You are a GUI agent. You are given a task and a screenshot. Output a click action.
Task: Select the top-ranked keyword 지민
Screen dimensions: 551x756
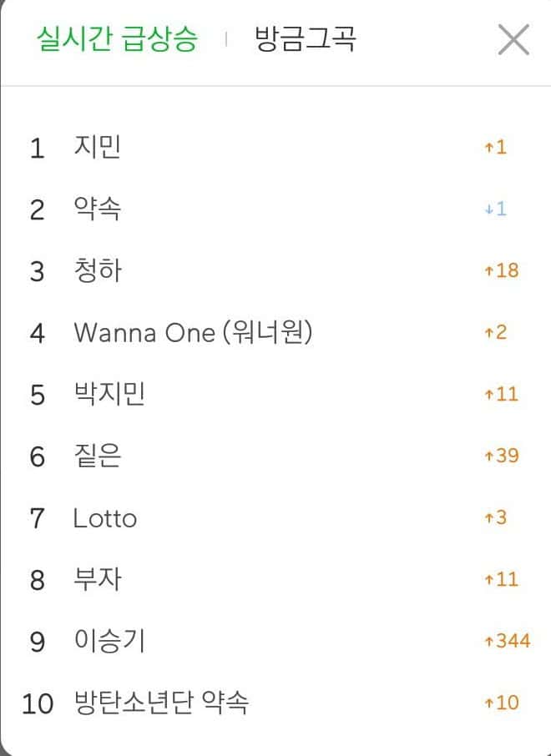pyautogui.click(x=98, y=148)
